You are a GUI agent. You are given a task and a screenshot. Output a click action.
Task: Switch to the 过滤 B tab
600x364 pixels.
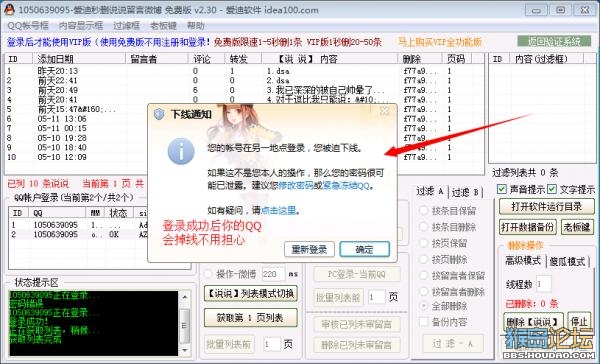click(x=465, y=192)
